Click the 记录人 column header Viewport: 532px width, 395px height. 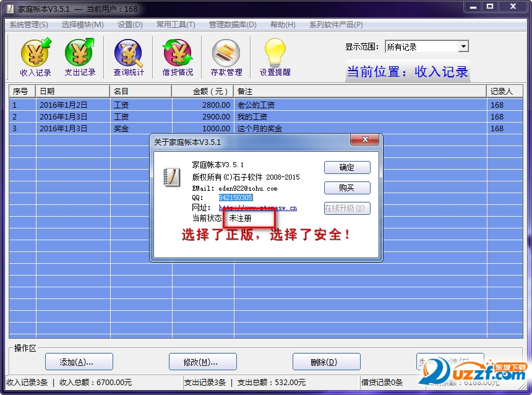tap(505, 92)
